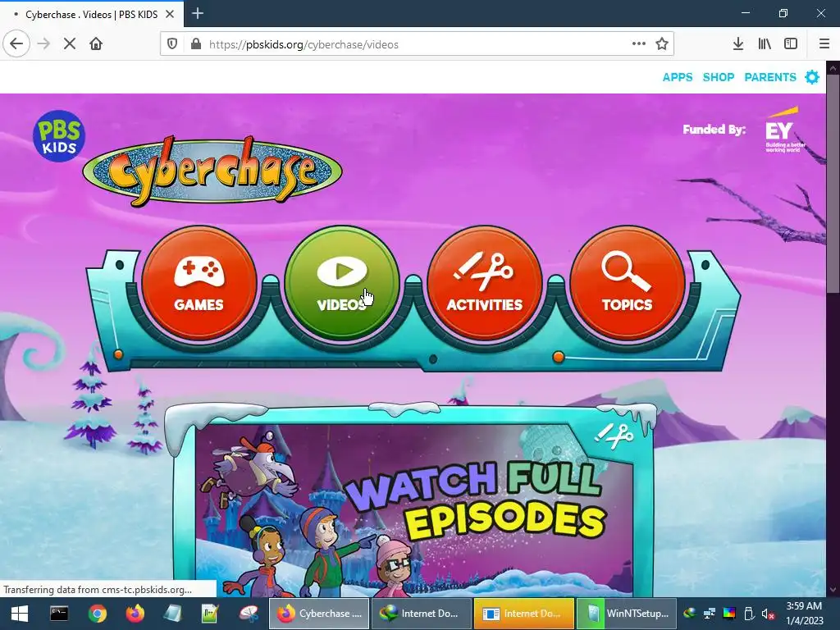Switch to highlighted Internet Do... taskbar window
Viewport: 840px width, 630px height.
523,614
